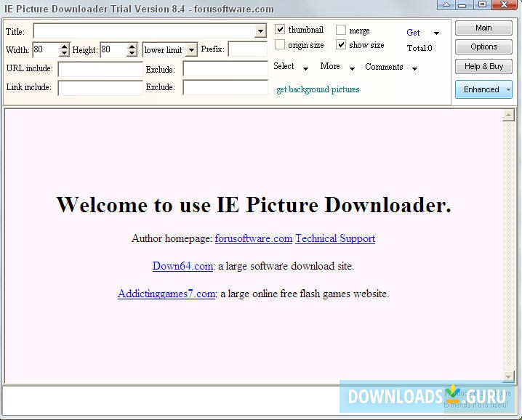The width and height of the screenshot is (522, 420).
Task: Focus the Prefix text field
Action: (x=248, y=49)
